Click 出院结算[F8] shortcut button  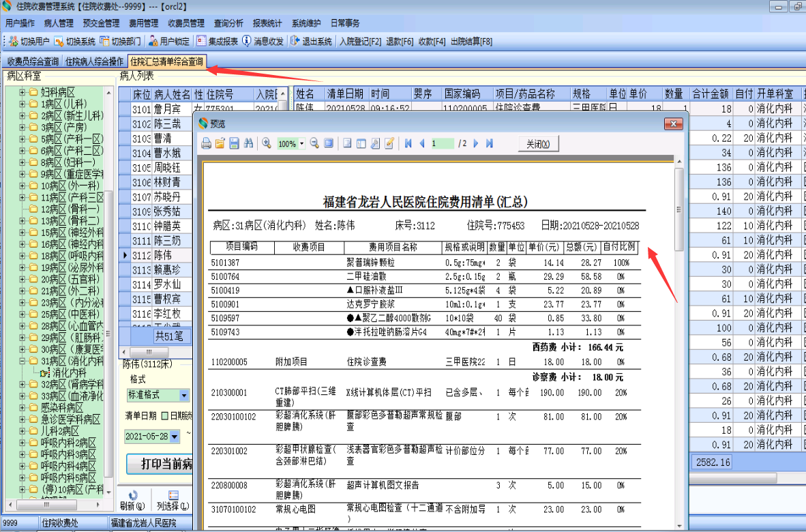(471, 42)
